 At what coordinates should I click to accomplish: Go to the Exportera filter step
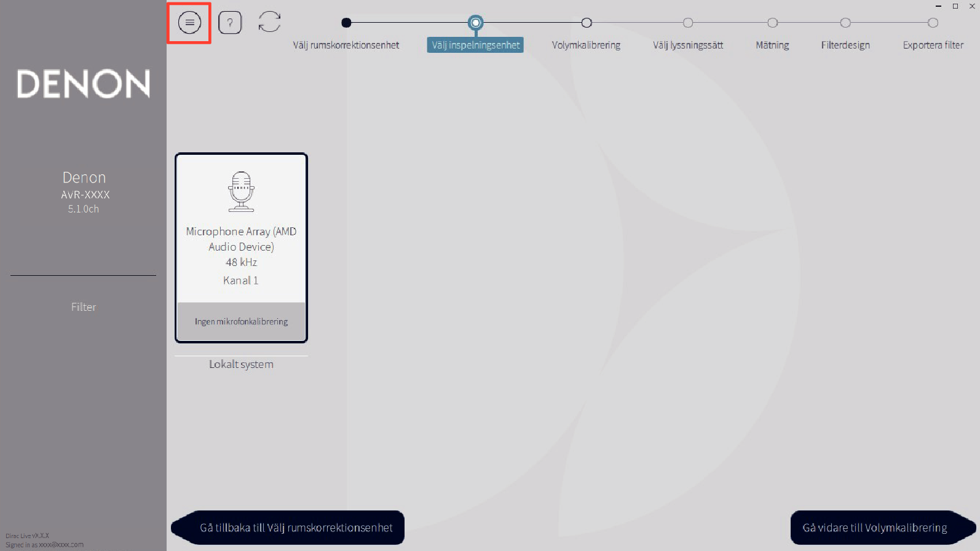pos(933,45)
